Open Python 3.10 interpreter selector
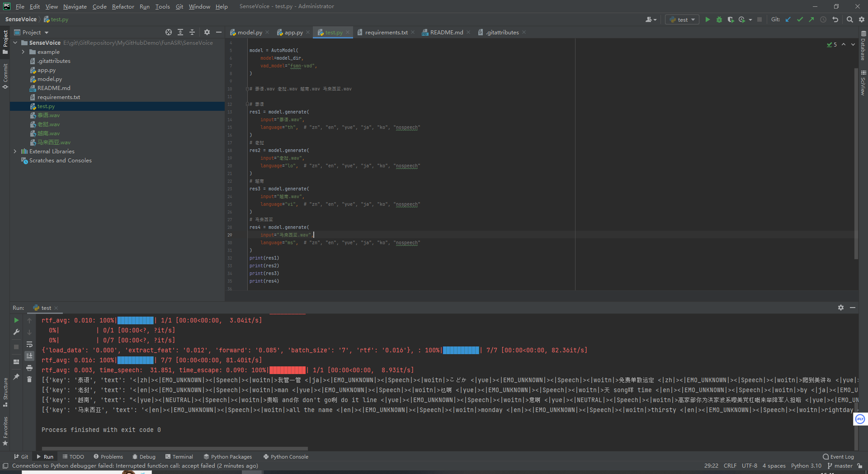The height and width of the screenshot is (474, 868). coord(806,466)
